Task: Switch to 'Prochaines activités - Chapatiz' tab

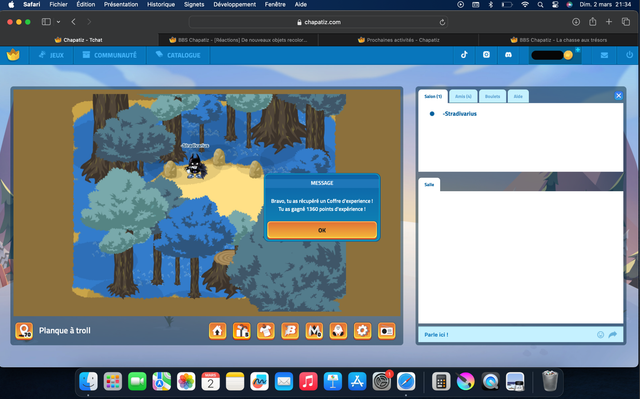Action: point(398,40)
